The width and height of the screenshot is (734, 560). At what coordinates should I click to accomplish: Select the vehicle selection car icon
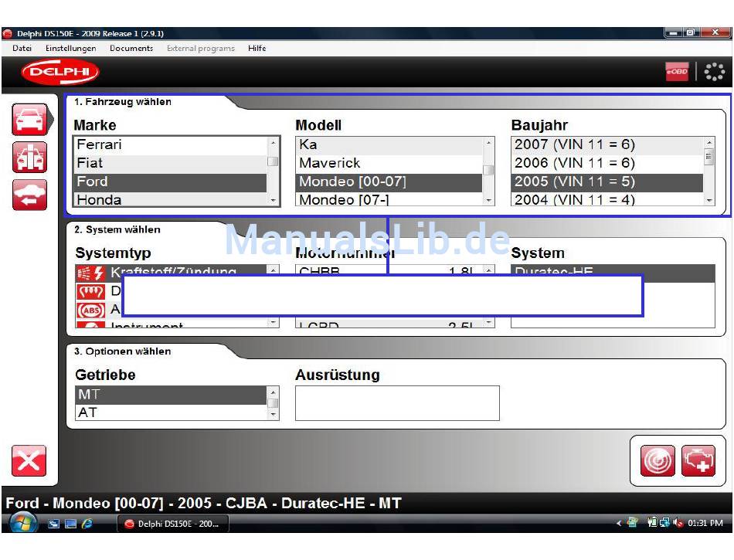[x=29, y=120]
